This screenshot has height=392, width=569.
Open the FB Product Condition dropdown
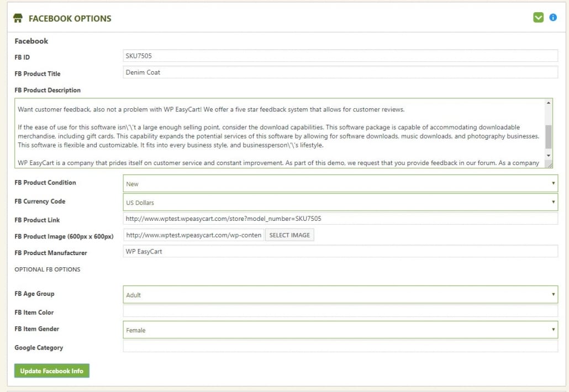tap(340, 184)
